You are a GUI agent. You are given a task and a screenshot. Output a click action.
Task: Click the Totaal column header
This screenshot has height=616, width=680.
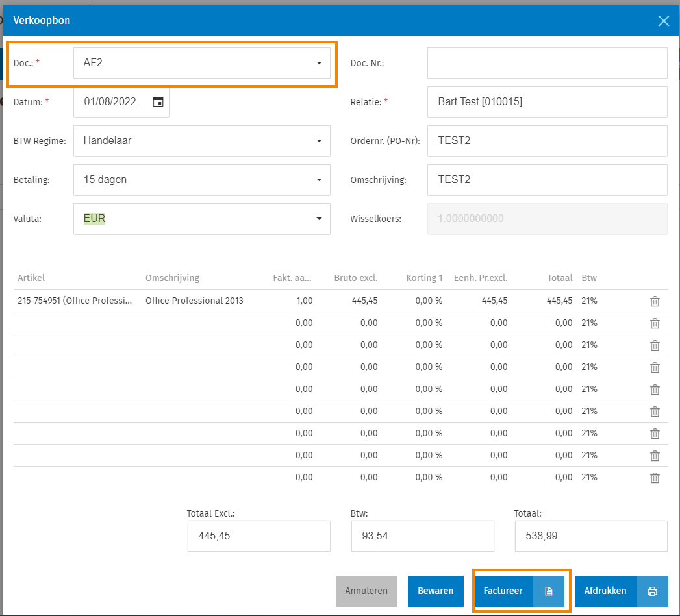tap(559, 278)
